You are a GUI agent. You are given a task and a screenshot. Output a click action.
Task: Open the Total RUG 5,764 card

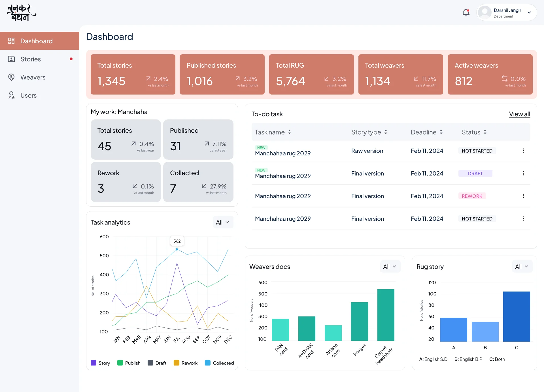(x=311, y=74)
